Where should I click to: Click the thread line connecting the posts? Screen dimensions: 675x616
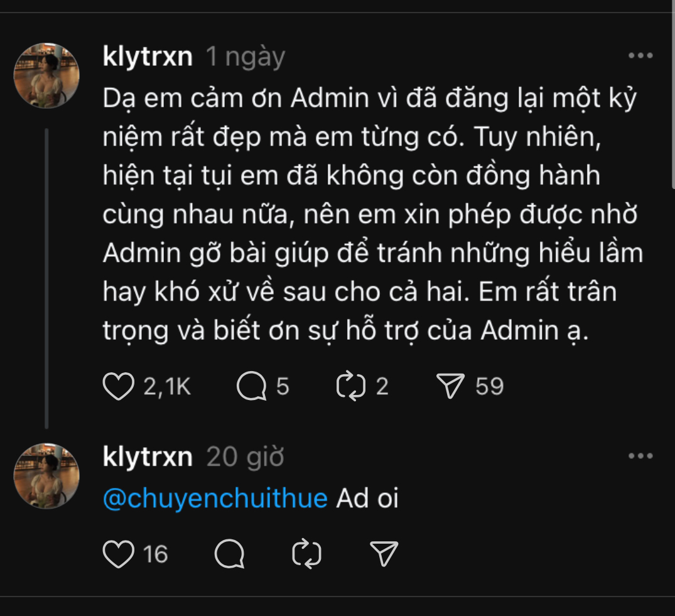(46, 276)
